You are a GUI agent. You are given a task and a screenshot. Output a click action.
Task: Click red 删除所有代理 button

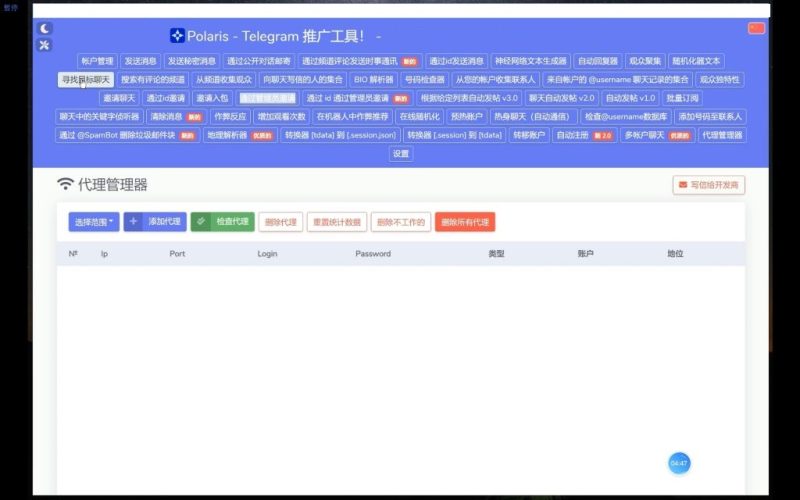pos(465,222)
